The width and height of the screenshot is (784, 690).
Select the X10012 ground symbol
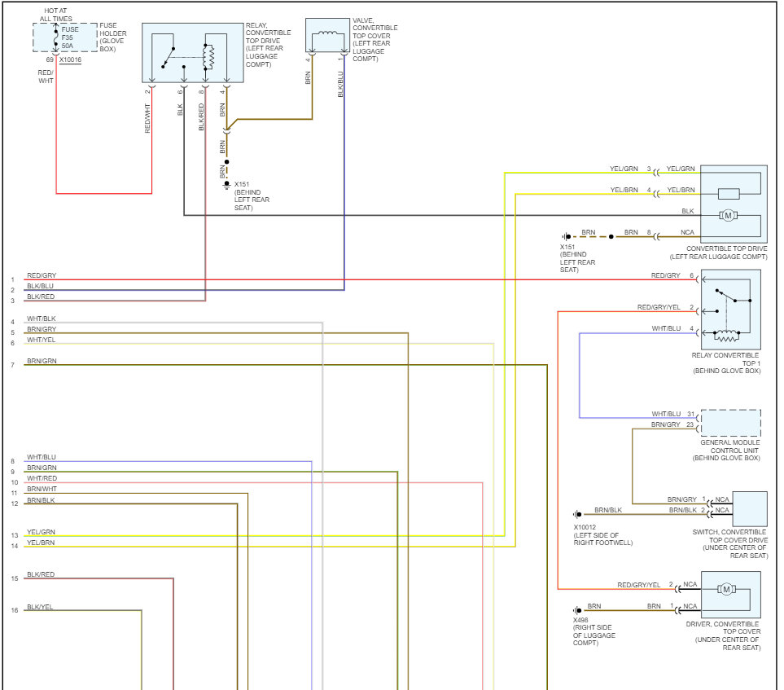click(577, 514)
